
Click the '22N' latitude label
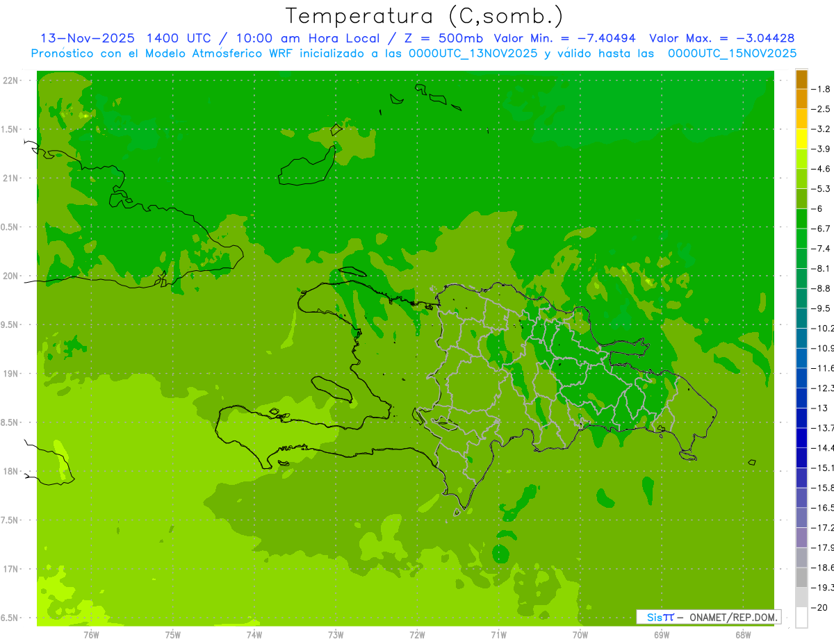click(x=10, y=81)
